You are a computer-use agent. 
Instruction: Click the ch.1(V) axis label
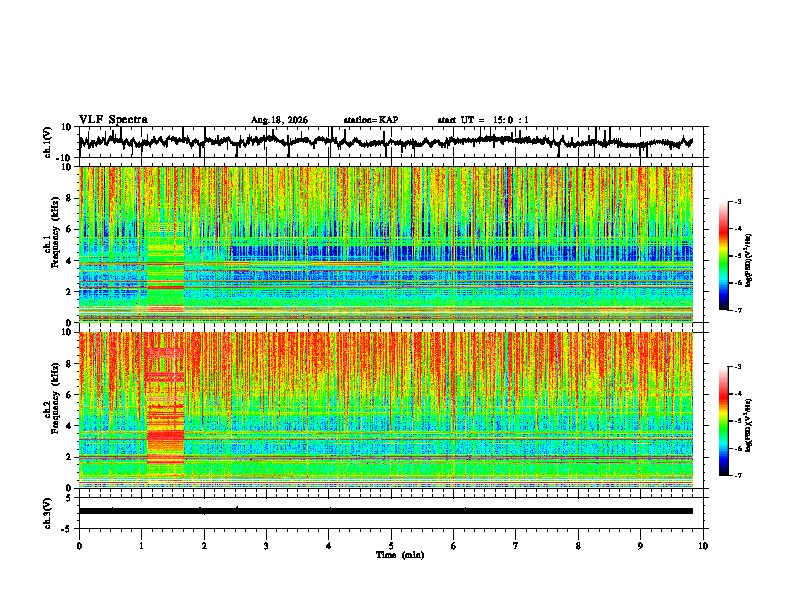(48, 142)
